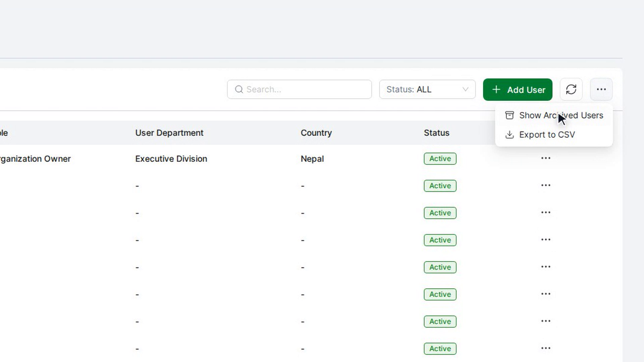Click the Status column header
This screenshot has width=644, height=362.
436,133
